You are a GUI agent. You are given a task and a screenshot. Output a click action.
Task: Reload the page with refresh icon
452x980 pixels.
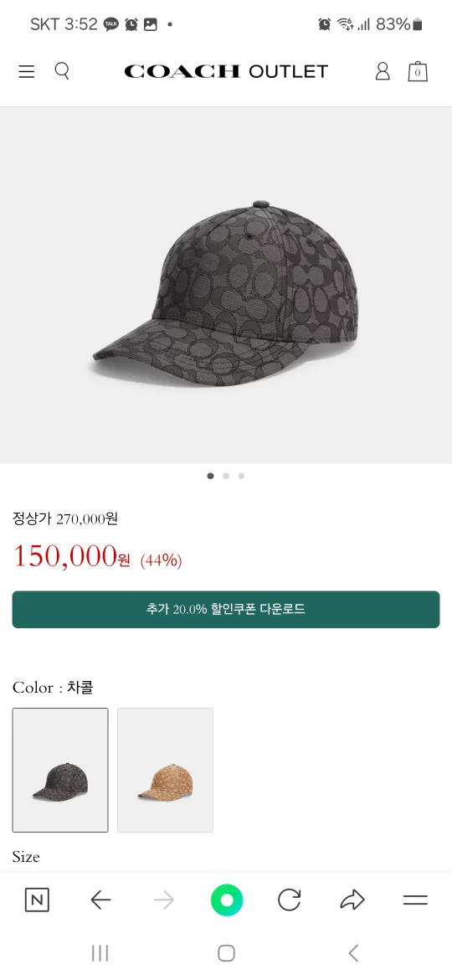click(x=289, y=900)
